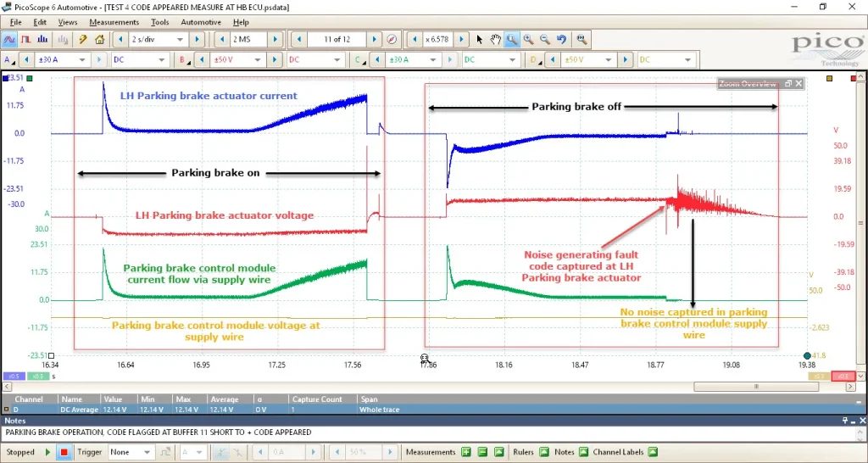This screenshot has height=463, width=868.
Task: Open the File menu
Action: (15, 22)
